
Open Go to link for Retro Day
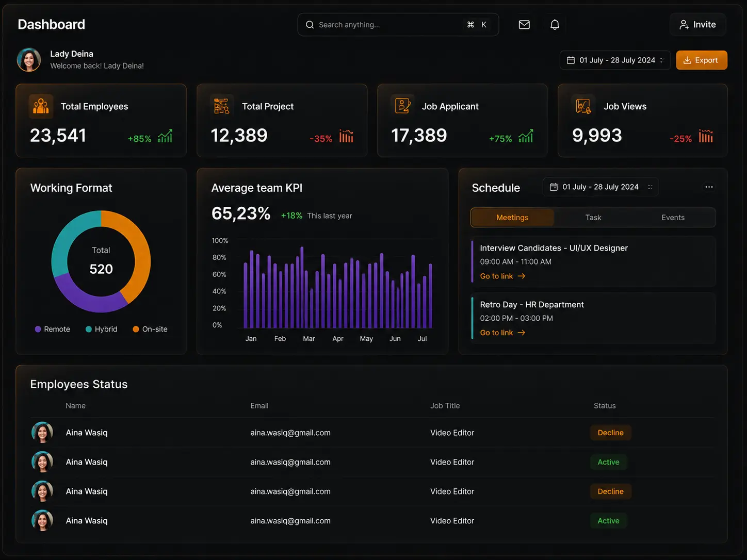pos(502,333)
